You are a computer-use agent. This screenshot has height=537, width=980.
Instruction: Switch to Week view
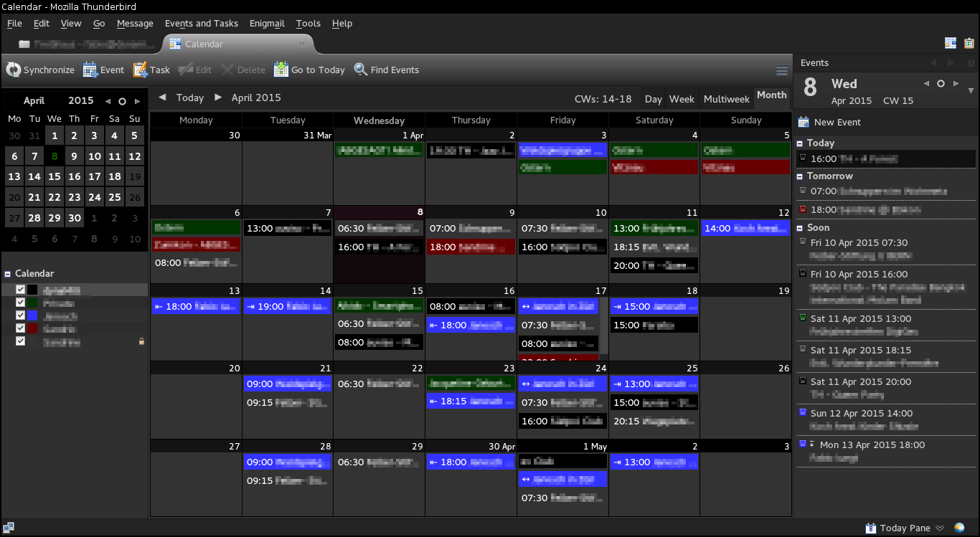pyautogui.click(x=682, y=99)
